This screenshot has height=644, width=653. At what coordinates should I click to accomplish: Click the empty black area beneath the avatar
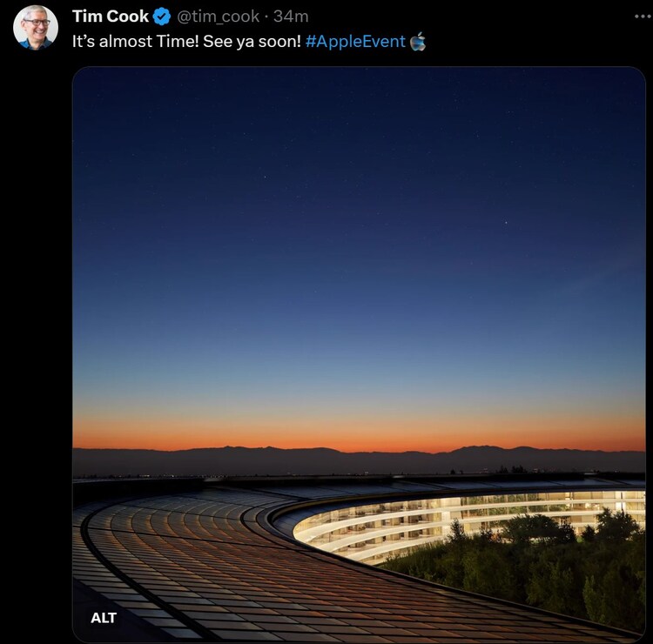click(x=36, y=333)
